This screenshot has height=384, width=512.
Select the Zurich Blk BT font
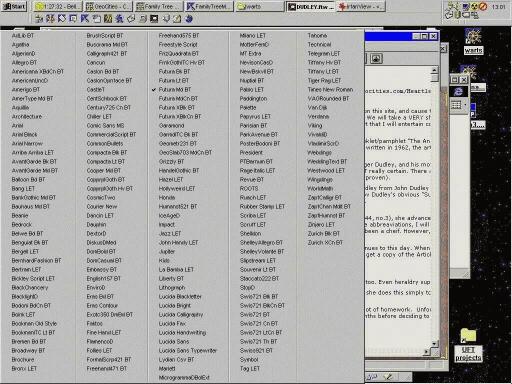pyautogui.click(x=324, y=233)
